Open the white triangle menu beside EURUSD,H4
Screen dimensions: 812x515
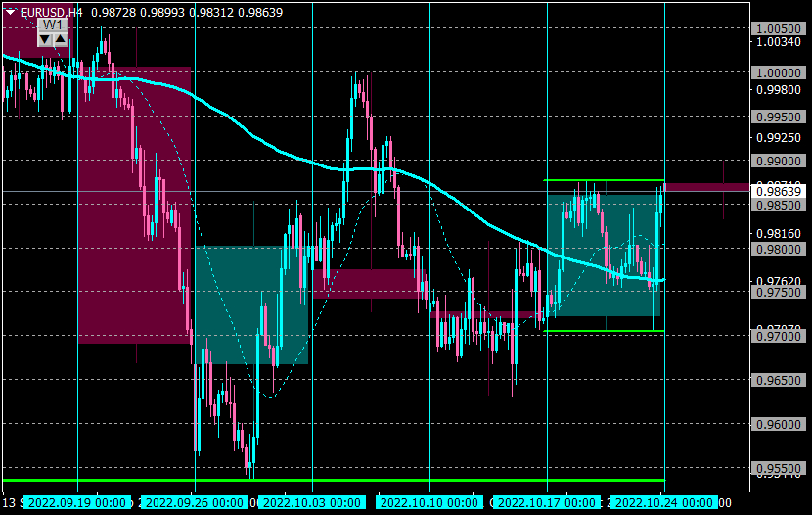pos(10,12)
